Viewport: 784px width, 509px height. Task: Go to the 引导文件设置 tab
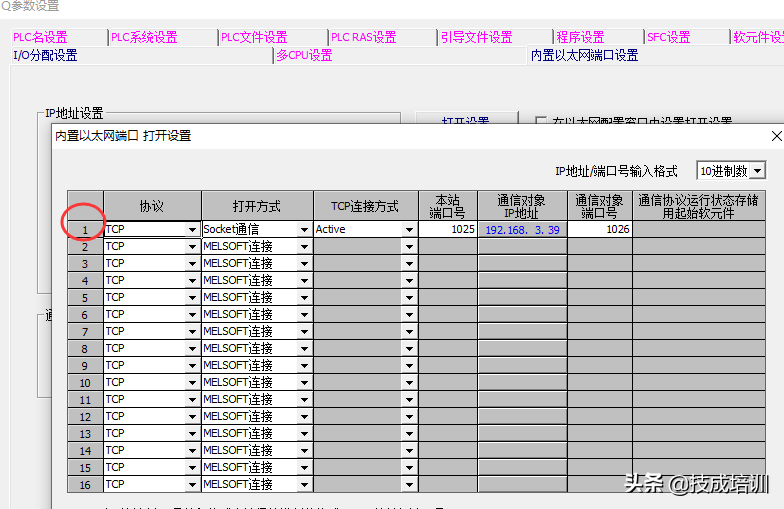[x=476, y=37]
